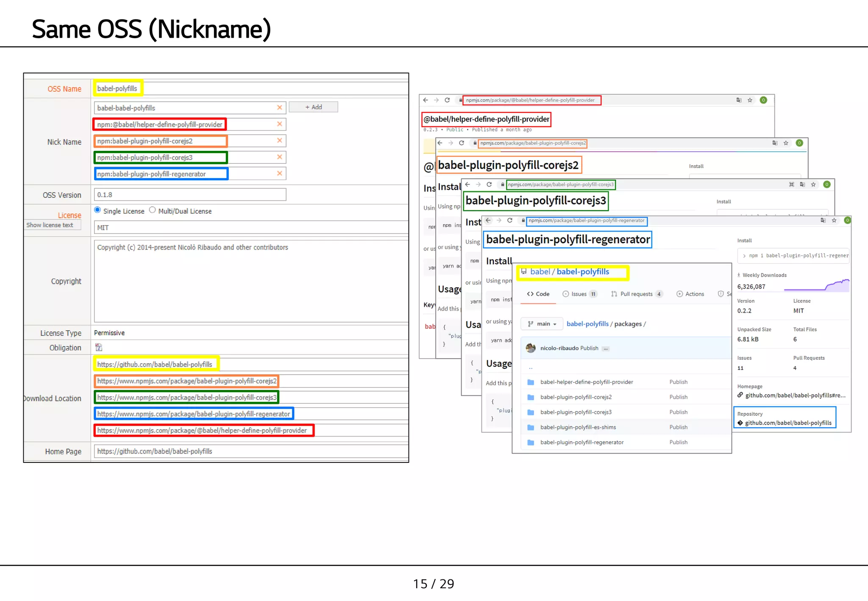Screen dimensions: 868x601
Task: Bookmark the helper-define-polyfill-provider page with star
Action: (750, 100)
